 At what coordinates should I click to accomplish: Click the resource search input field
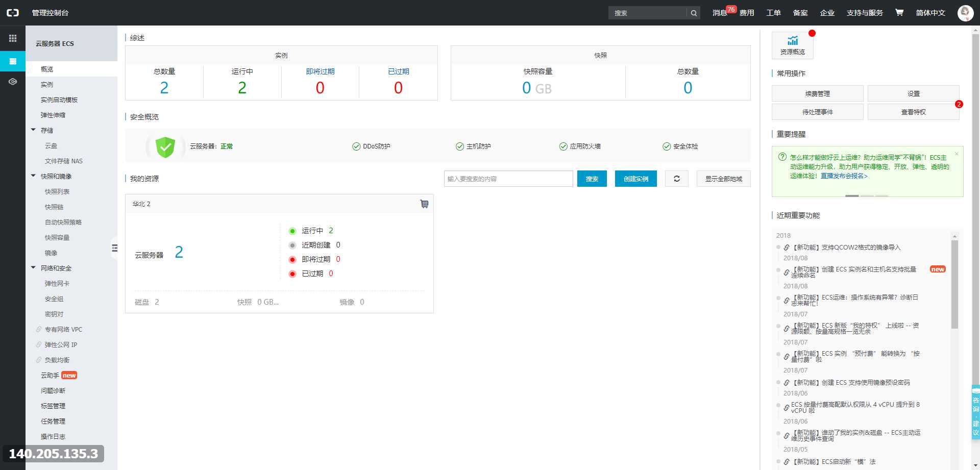click(508, 179)
